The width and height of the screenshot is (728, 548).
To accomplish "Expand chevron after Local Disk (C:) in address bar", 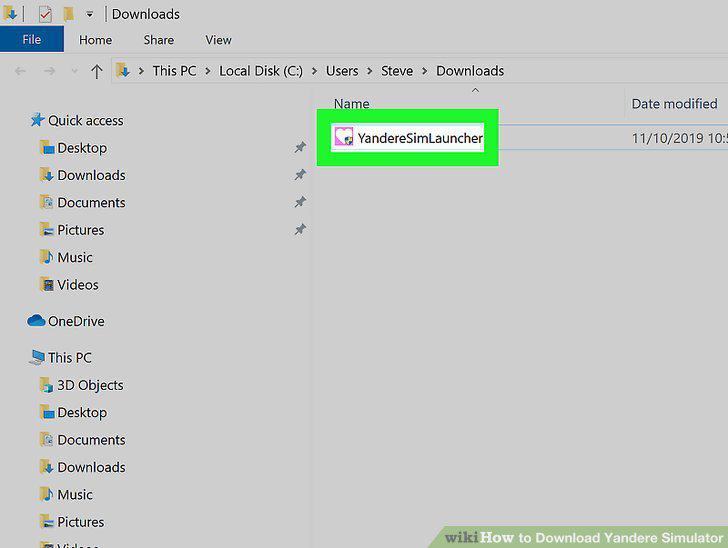I will click(x=314, y=71).
